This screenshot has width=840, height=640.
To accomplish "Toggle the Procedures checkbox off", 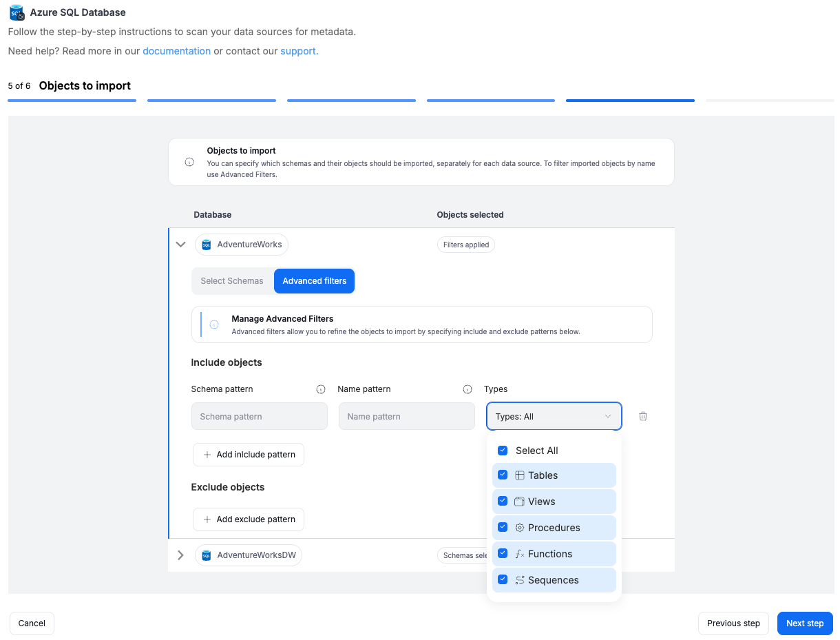I will coord(503,528).
